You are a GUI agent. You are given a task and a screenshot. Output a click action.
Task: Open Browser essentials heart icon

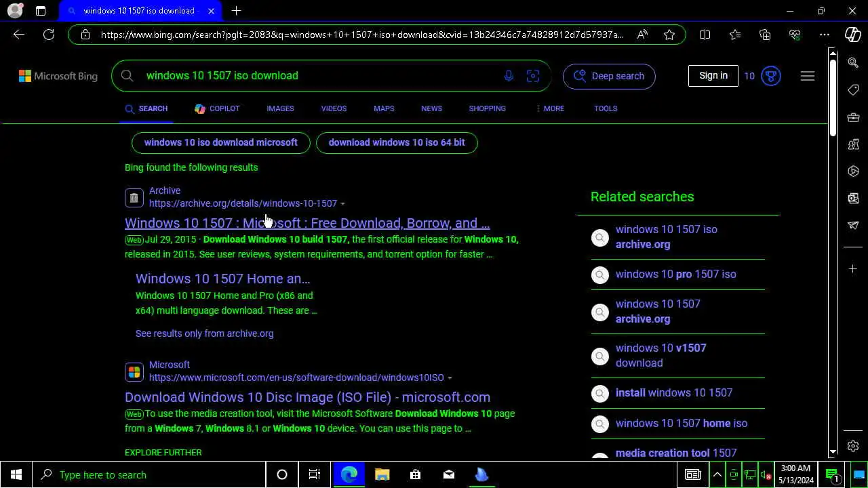[x=795, y=35]
